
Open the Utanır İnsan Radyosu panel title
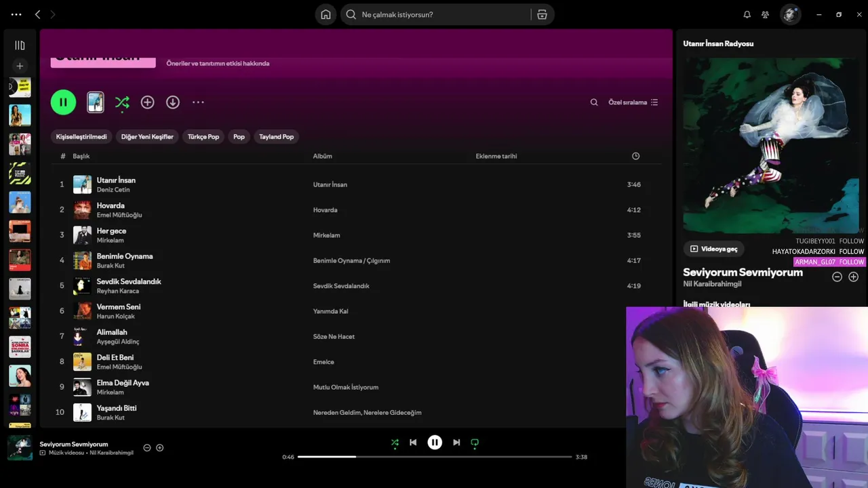pos(718,43)
